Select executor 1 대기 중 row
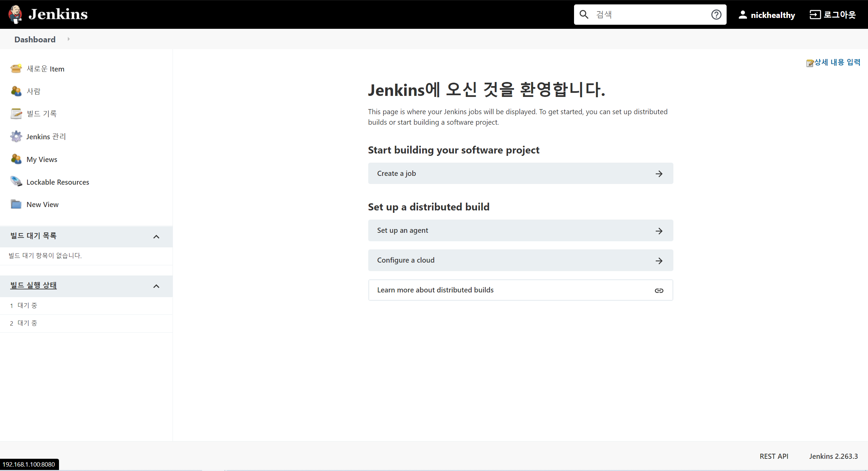 [x=86, y=306]
